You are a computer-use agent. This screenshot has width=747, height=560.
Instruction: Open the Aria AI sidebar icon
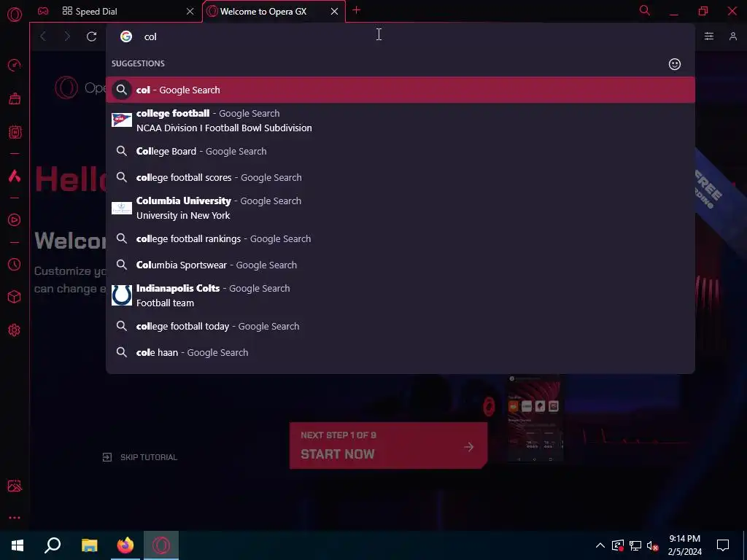[15, 176]
